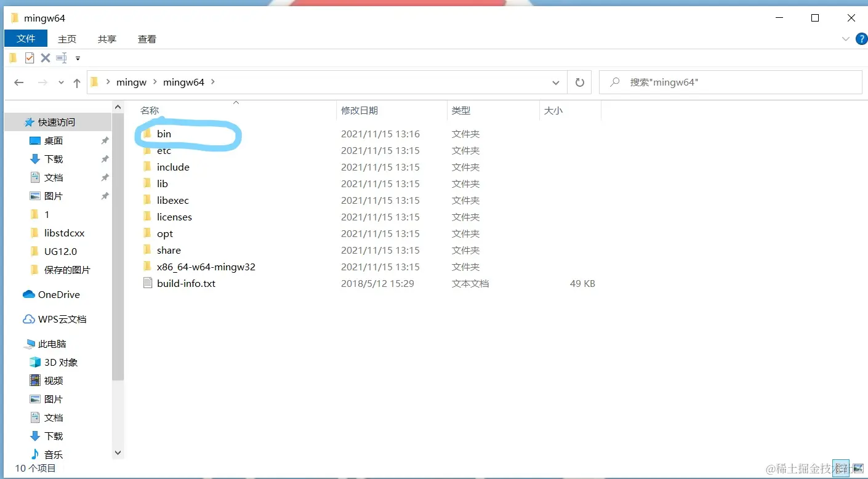The image size is (868, 479).
Task: Open pinned 文档 in quick access
Action: pos(54,177)
